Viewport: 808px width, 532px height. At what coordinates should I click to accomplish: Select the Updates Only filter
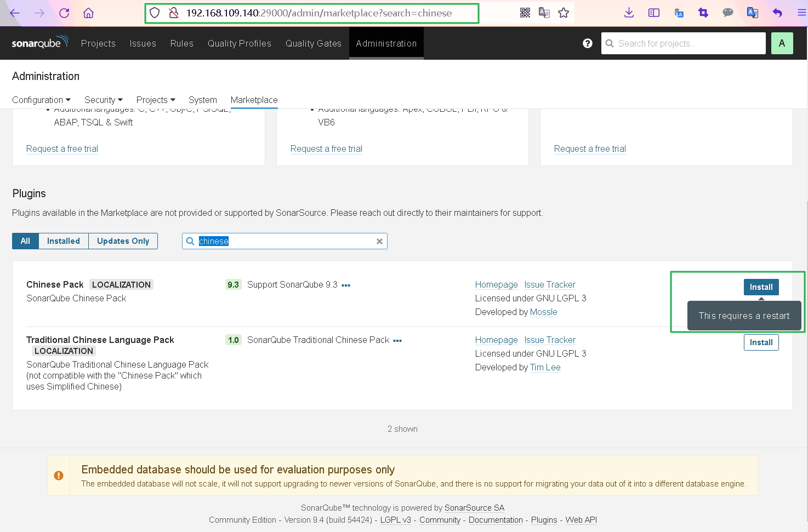tap(123, 241)
